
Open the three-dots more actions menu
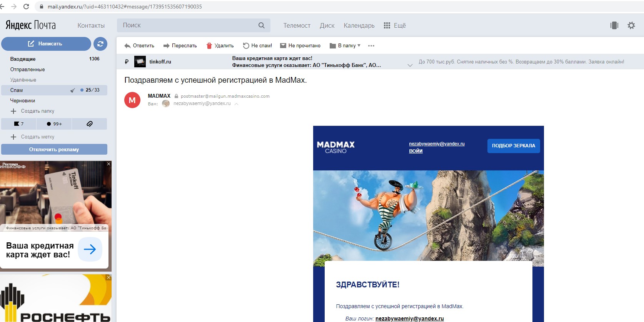[371, 46]
